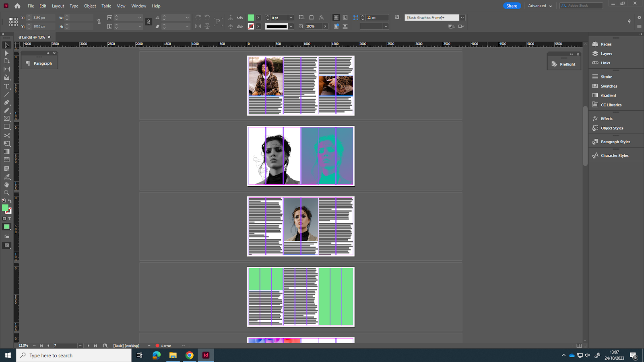Select the Content Collector tool

point(6,78)
